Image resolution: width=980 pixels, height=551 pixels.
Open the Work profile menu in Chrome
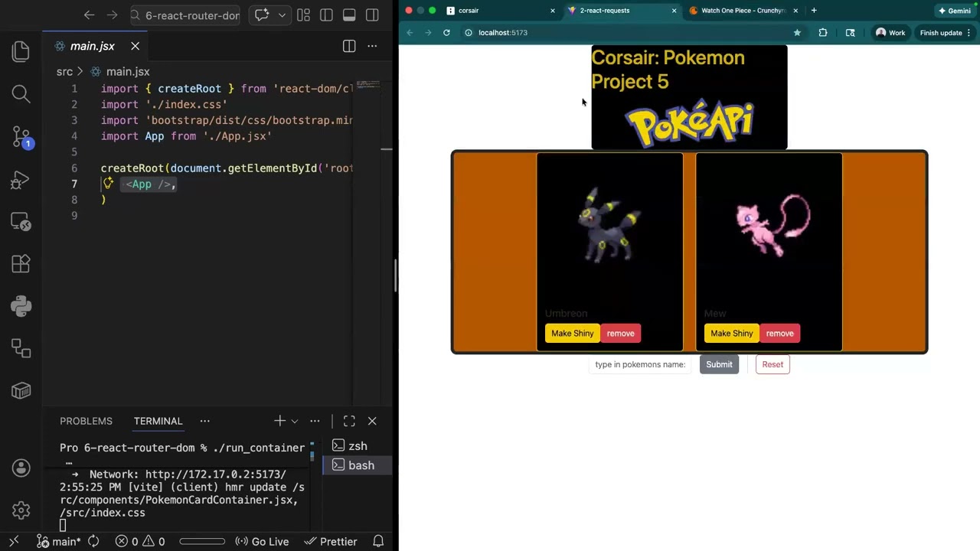(890, 32)
